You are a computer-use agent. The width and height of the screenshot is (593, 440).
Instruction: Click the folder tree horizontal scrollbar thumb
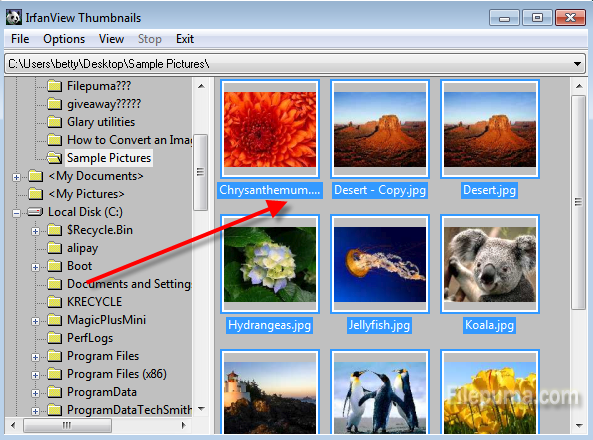(x=67, y=425)
